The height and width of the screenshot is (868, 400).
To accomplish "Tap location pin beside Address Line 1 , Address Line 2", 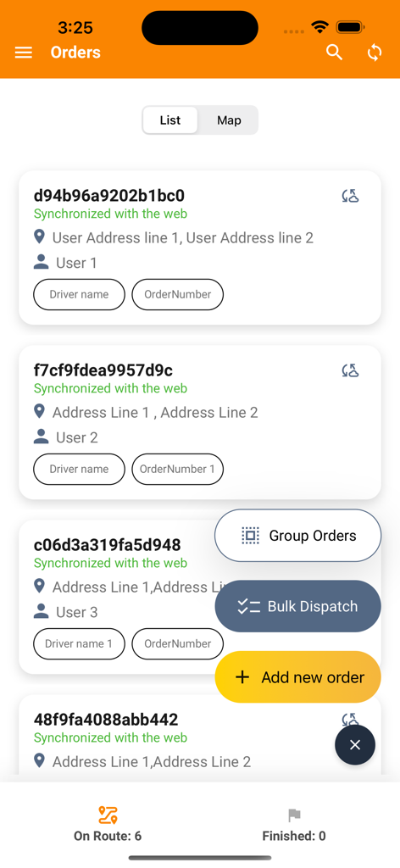I will [39, 412].
